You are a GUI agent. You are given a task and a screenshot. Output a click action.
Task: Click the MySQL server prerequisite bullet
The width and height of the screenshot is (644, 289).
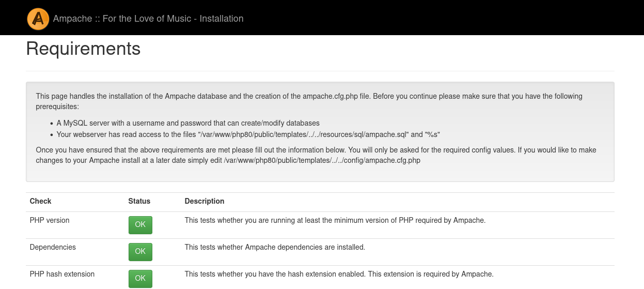click(x=188, y=123)
